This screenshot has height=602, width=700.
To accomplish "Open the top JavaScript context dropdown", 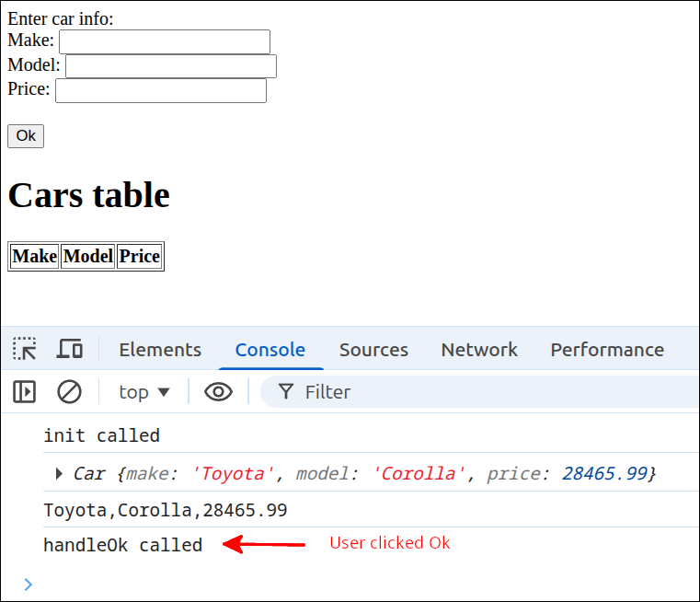I will coord(144,392).
